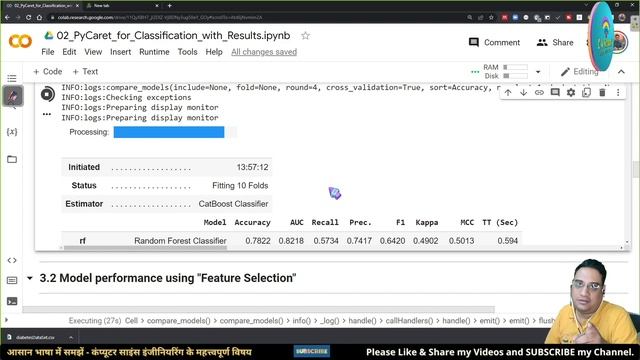This screenshot has height=360, width=640.
Task: Collapse section 3.2 Model performance
Action: [30, 278]
